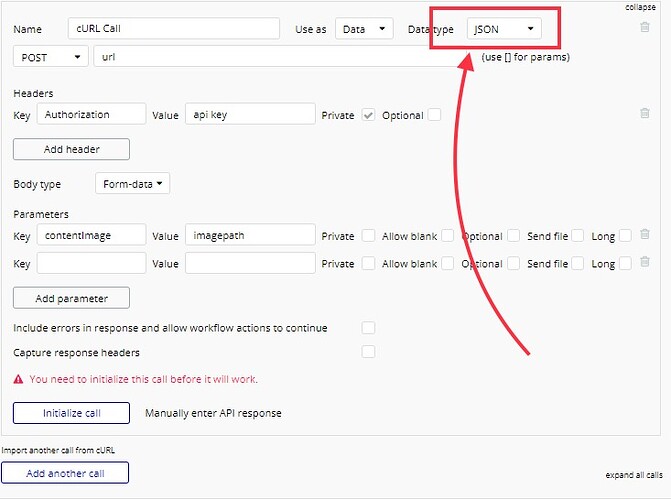671x500 pixels.
Task: Enable Include errors in response checkbox
Action: click(x=368, y=328)
